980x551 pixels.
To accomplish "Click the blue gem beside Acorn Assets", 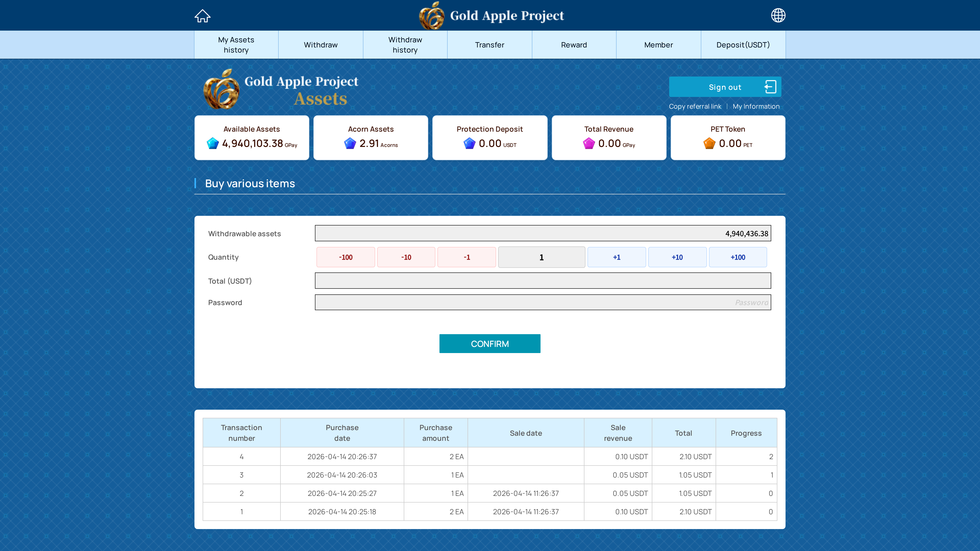I will (x=350, y=143).
